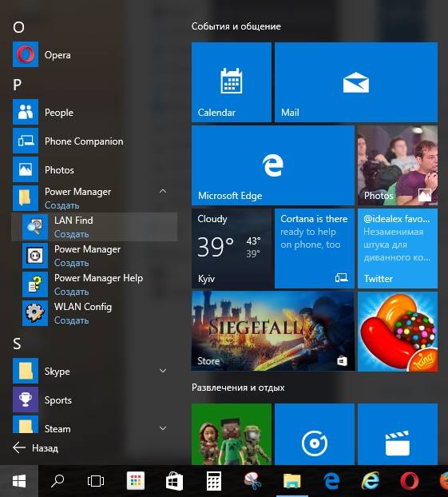Open File Explorer on taskbar

coord(292,481)
